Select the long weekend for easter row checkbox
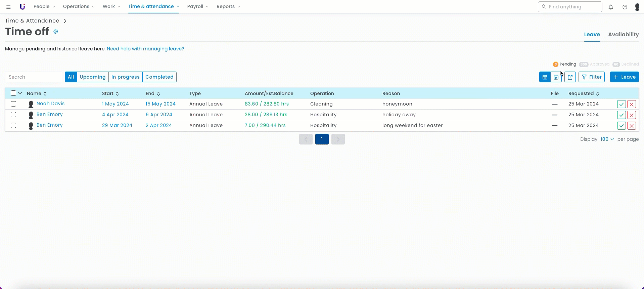This screenshot has width=644, height=289. [13, 125]
